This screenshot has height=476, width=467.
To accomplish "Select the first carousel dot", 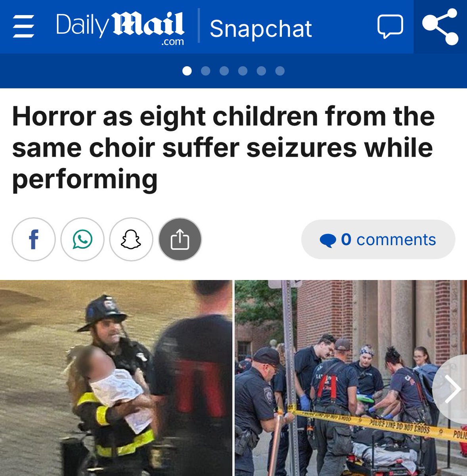I will [x=187, y=71].
